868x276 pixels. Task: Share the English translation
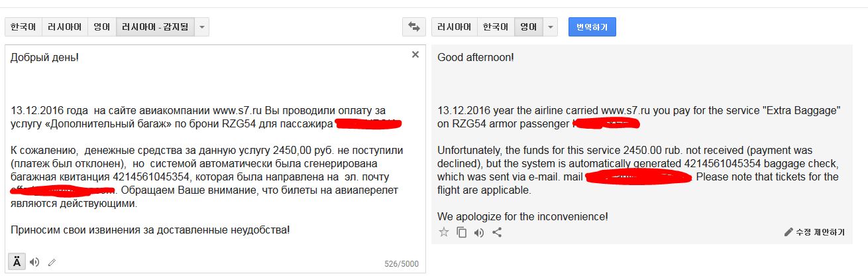tap(497, 232)
